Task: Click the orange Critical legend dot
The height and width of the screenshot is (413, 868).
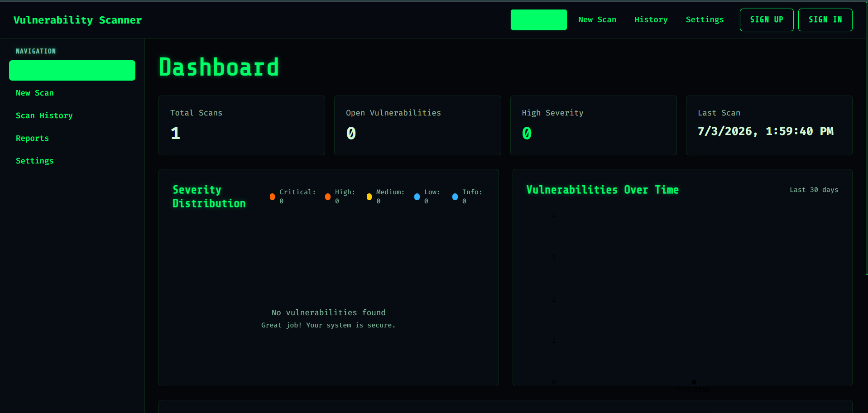Action: (x=272, y=197)
